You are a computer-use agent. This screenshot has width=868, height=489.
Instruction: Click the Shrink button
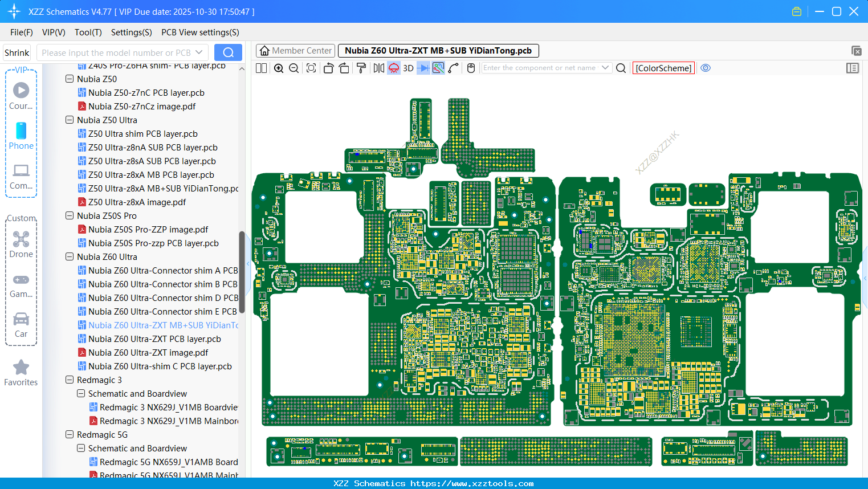pyautogui.click(x=17, y=52)
